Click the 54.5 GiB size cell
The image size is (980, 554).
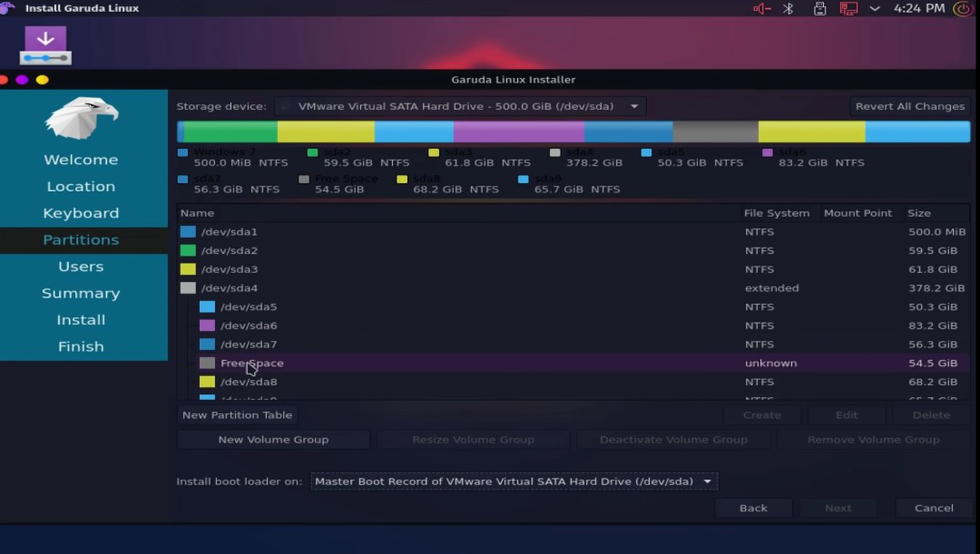[933, 363]
